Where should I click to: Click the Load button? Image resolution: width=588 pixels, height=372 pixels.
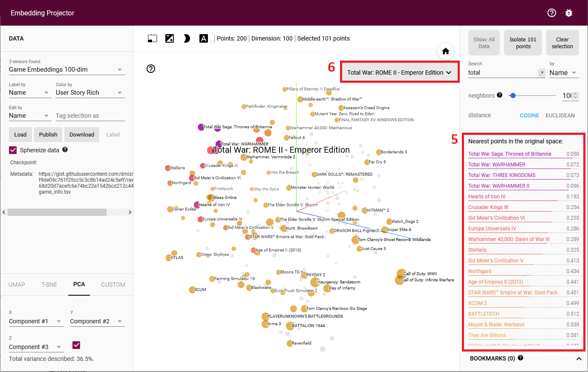pyautogui.click(x=20, y=134)
